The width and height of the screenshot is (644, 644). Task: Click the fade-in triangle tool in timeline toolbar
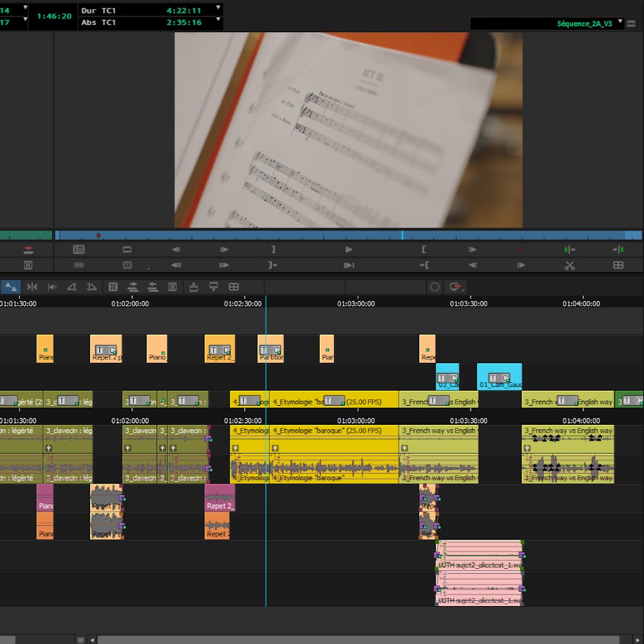[72, 287]
